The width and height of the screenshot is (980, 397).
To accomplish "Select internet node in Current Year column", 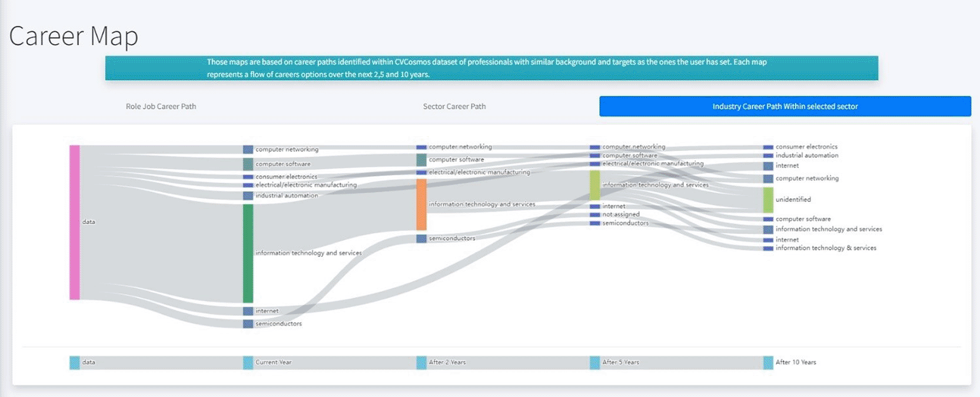I will (x=248, y=311).
